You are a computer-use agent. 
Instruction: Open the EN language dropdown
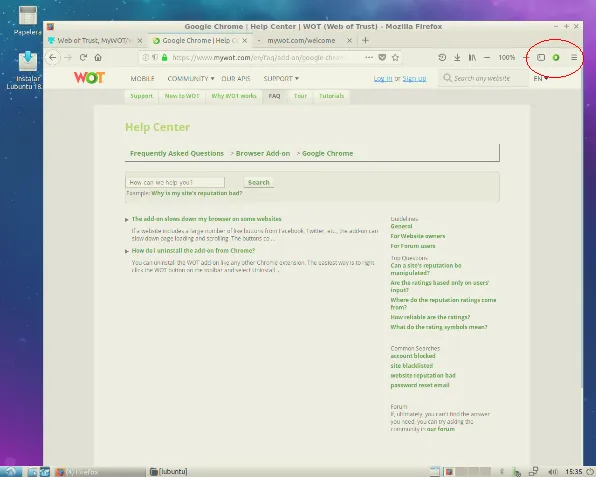[x=541, y=79]
